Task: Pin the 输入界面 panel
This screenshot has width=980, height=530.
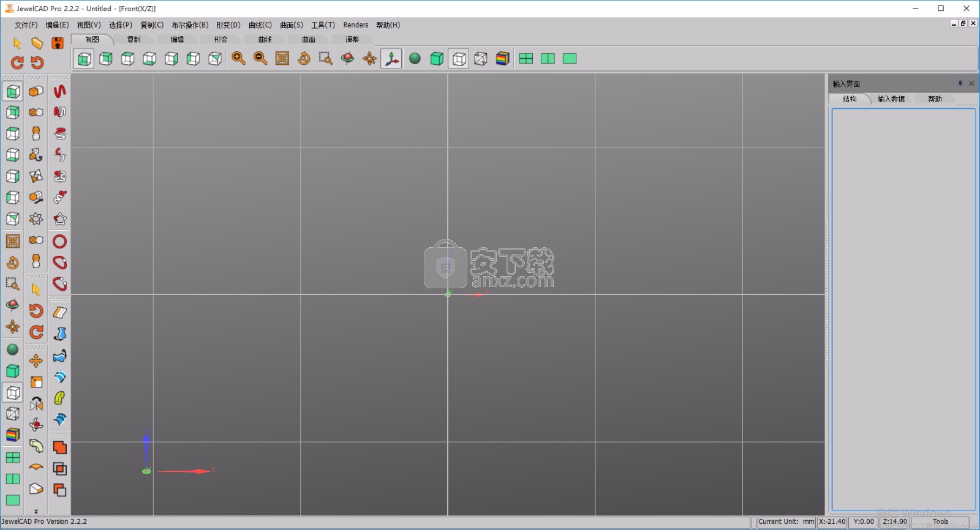Action: point(960,83)
